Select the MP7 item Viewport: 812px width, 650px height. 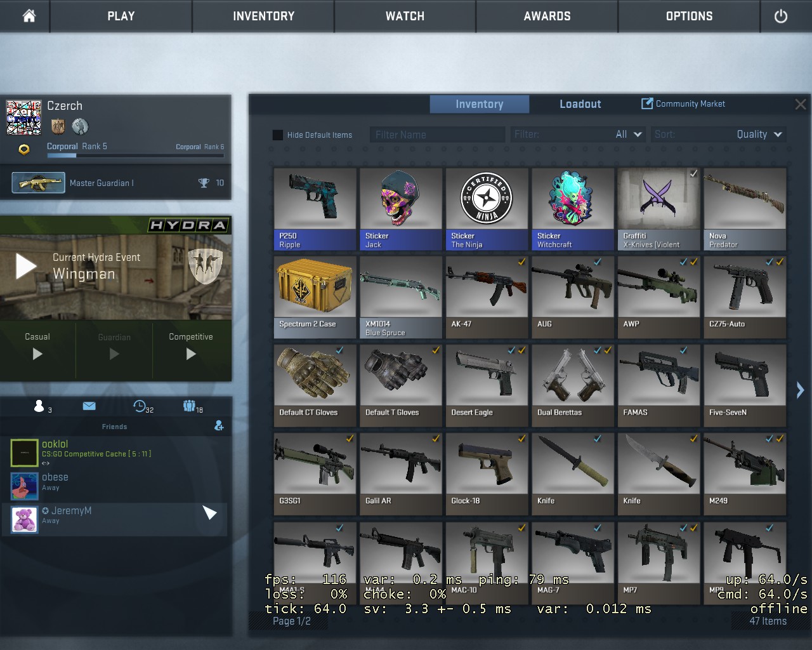[659, 562]
